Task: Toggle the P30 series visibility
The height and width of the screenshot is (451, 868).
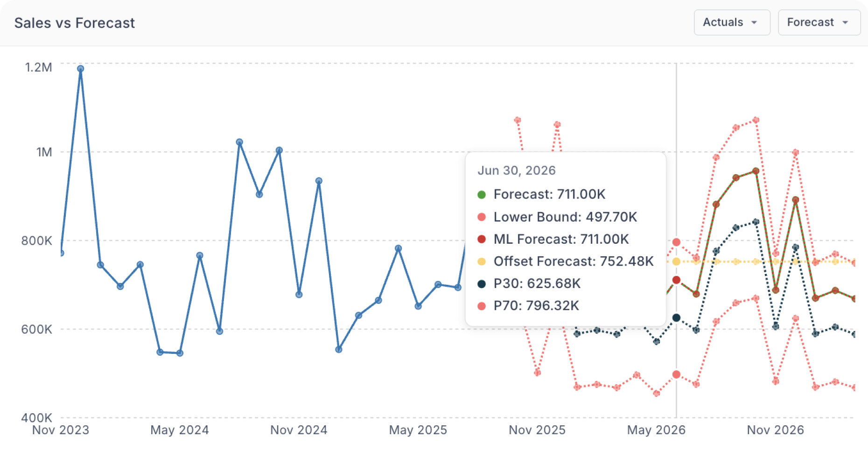Action: click(x=536, y=283)
